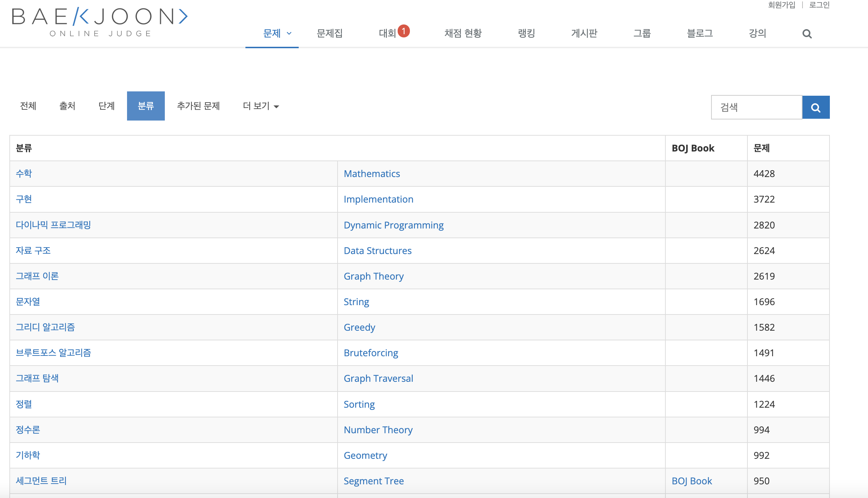Viewport: 868px width, 498px height.
Task: Click the 로그인 link
Action: click(819, 5)
